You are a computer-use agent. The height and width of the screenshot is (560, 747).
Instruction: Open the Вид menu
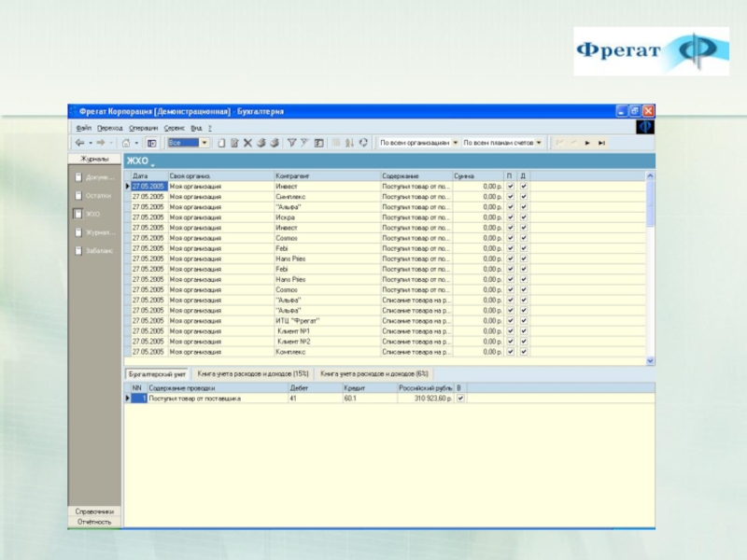tap(196, 128)
